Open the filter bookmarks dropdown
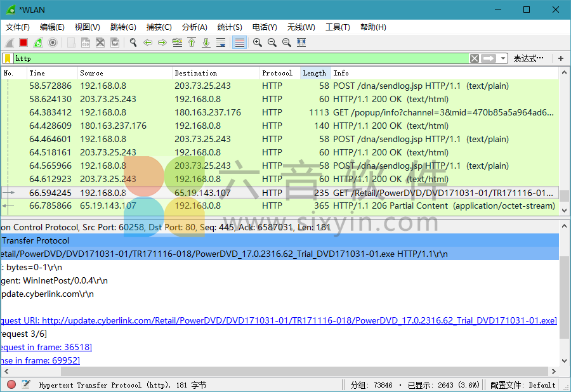The height and width of the screenshot is (392, 571). (8, 58)
